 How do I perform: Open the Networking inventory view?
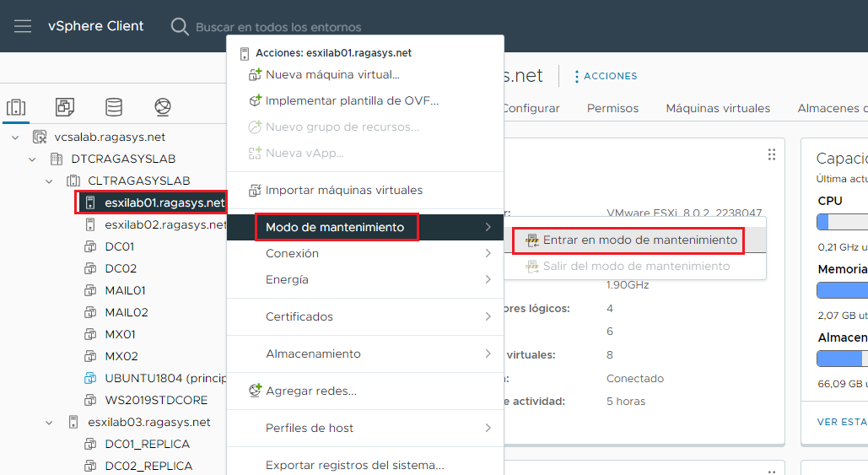163,107
